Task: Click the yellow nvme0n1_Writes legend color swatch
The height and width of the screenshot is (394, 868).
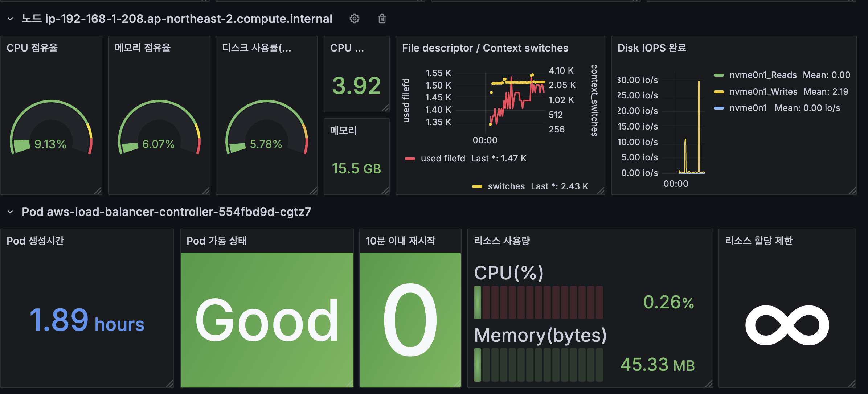Action: pyautogui.click(x=718, y=92)
